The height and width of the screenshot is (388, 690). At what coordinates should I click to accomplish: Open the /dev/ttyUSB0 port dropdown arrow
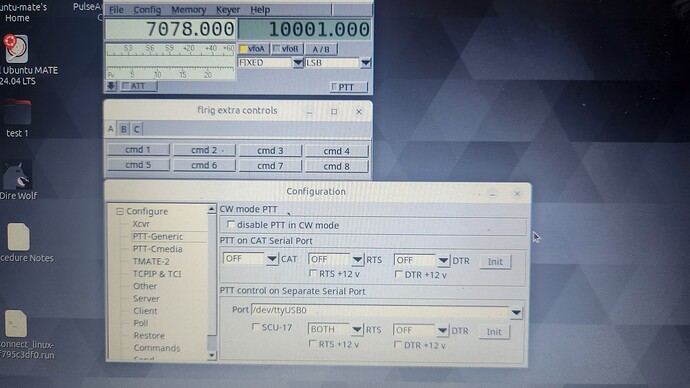516,312
